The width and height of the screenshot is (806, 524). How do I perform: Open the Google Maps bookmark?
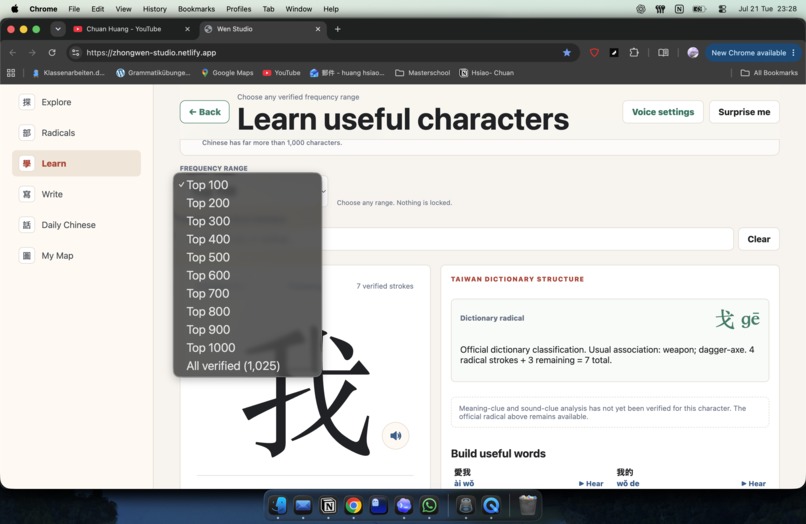coord(227,73)
